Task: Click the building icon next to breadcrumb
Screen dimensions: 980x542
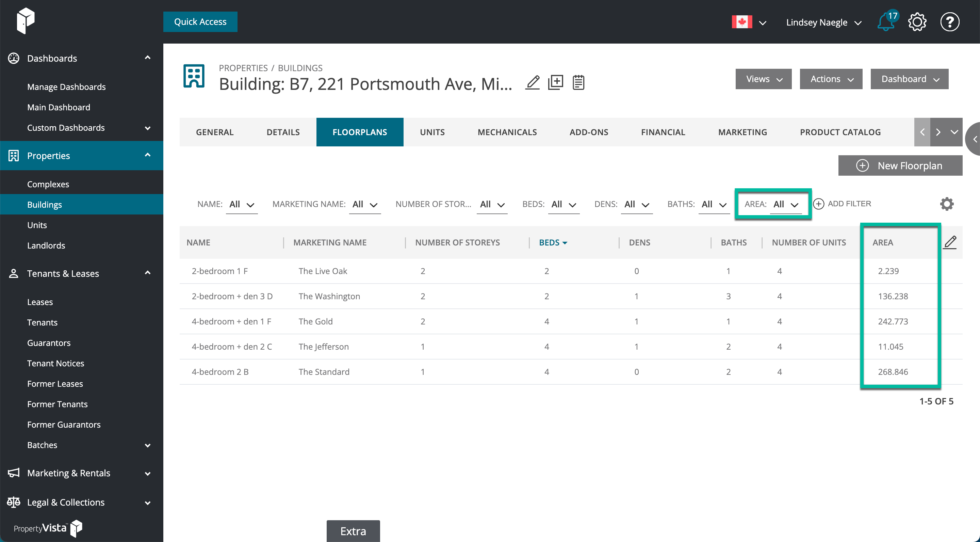Action: (194, 76)
